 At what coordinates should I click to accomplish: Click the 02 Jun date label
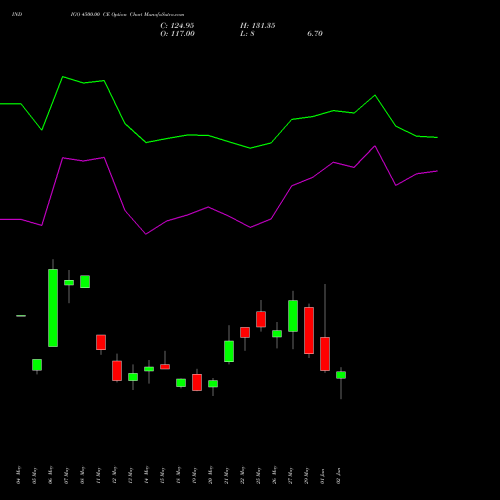(338, 475)
